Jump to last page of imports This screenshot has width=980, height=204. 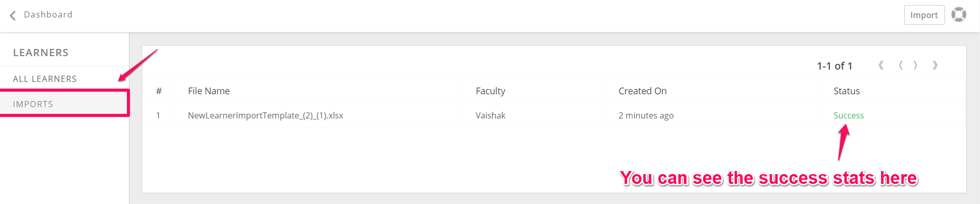935,65
